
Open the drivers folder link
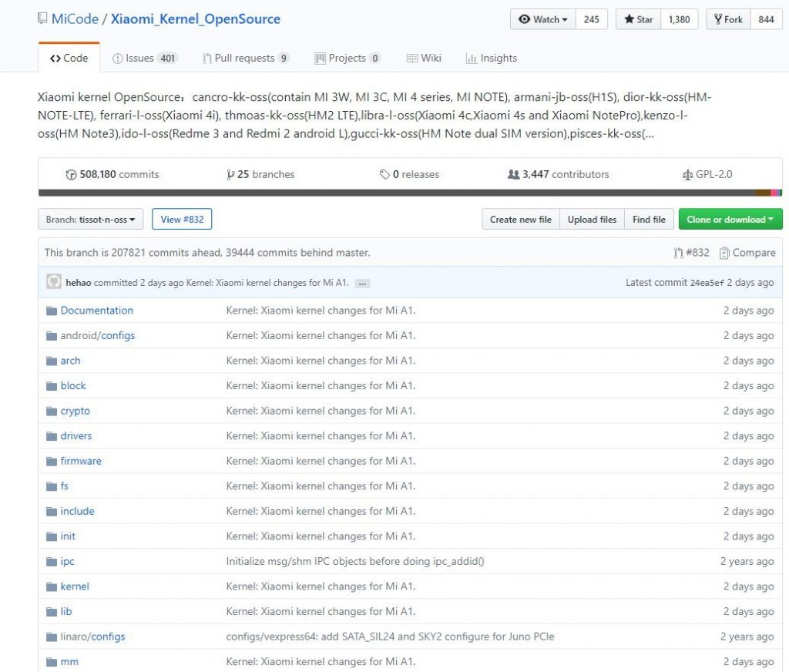(x=76, y=436)
